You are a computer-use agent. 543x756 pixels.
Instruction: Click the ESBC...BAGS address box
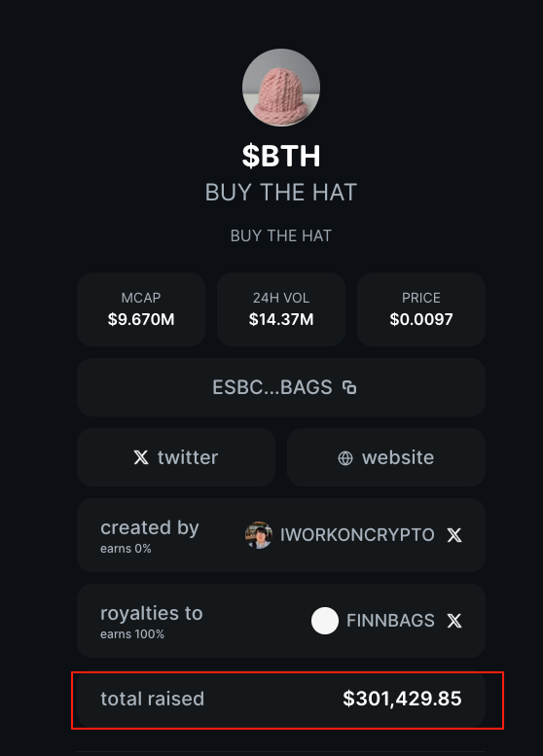click(281, 387)
